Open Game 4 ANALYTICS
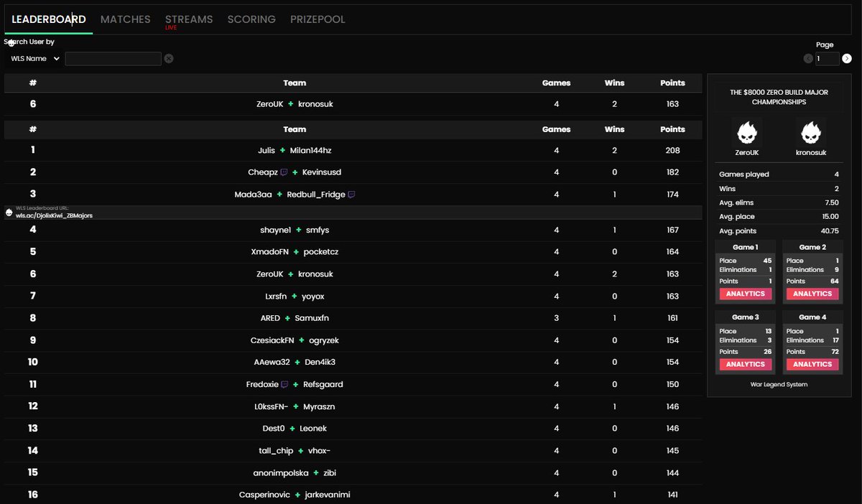This screenshot has height=504, width=862. (812, 364)
